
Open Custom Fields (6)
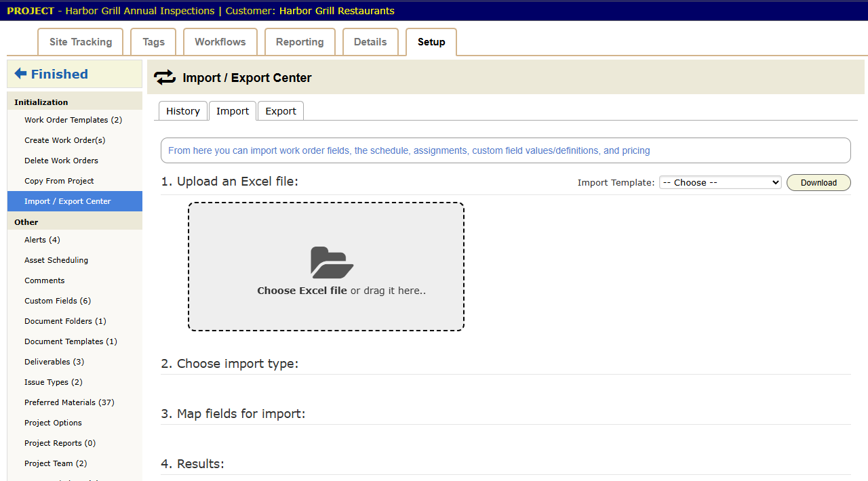75,301
